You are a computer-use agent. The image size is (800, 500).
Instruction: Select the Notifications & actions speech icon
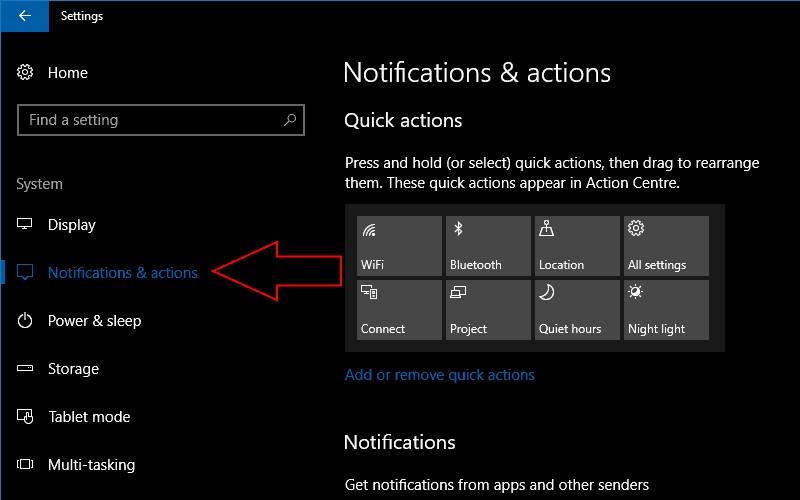(24, 272)
